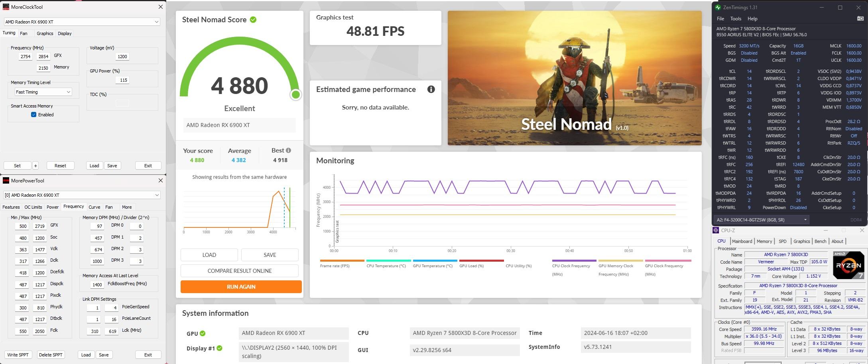Expand the Memory Timing Level Fast Timing dropdown
868x364 pixels.
click(43, 92)
